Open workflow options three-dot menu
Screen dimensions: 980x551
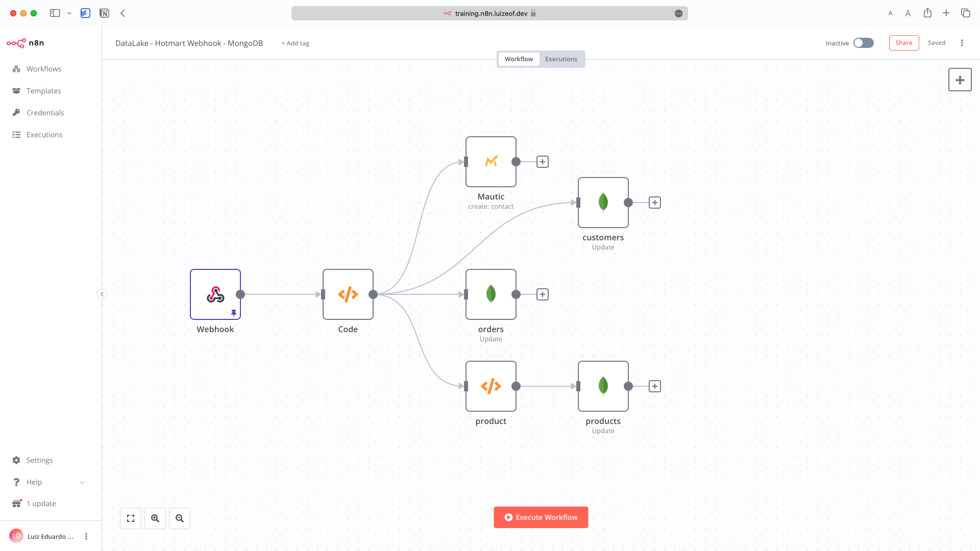pos(962,43)
